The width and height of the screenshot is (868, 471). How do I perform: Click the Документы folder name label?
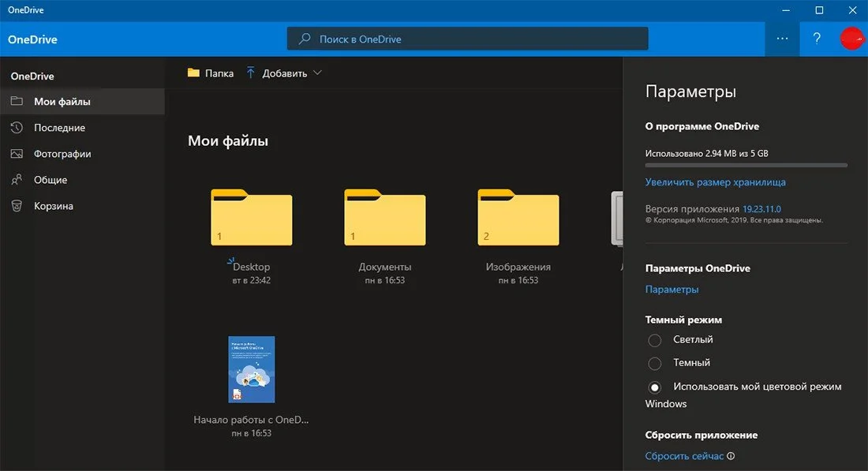[385, 267]
